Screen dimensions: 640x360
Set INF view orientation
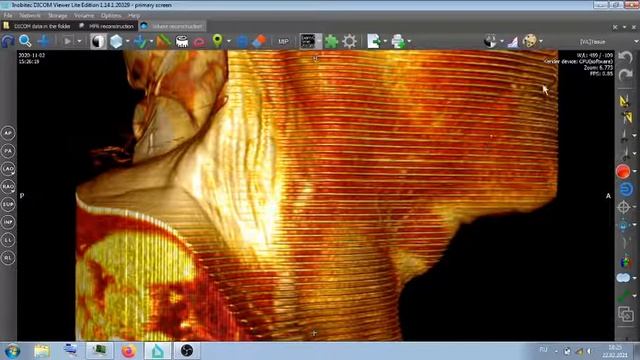(8, 222)
